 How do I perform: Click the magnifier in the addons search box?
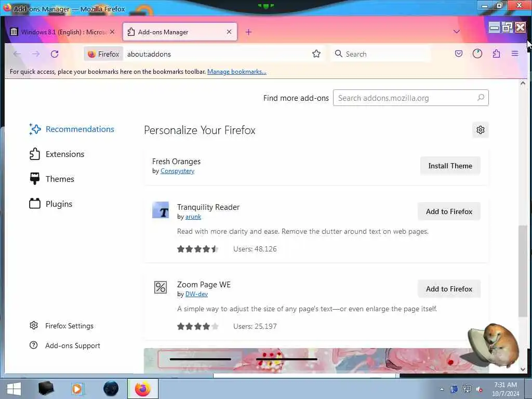pos(481,98)
